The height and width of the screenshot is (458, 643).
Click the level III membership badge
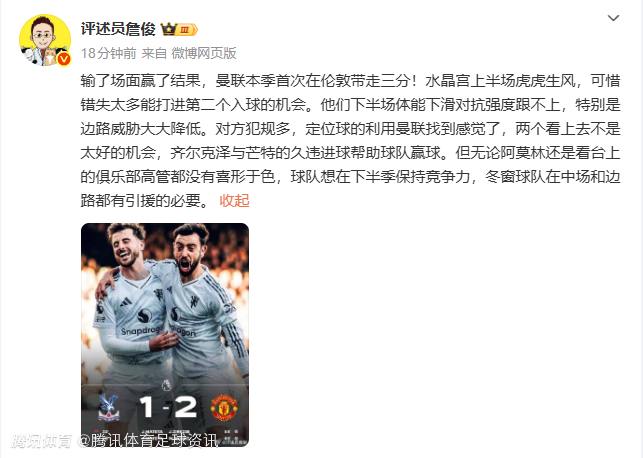(187, 30)
